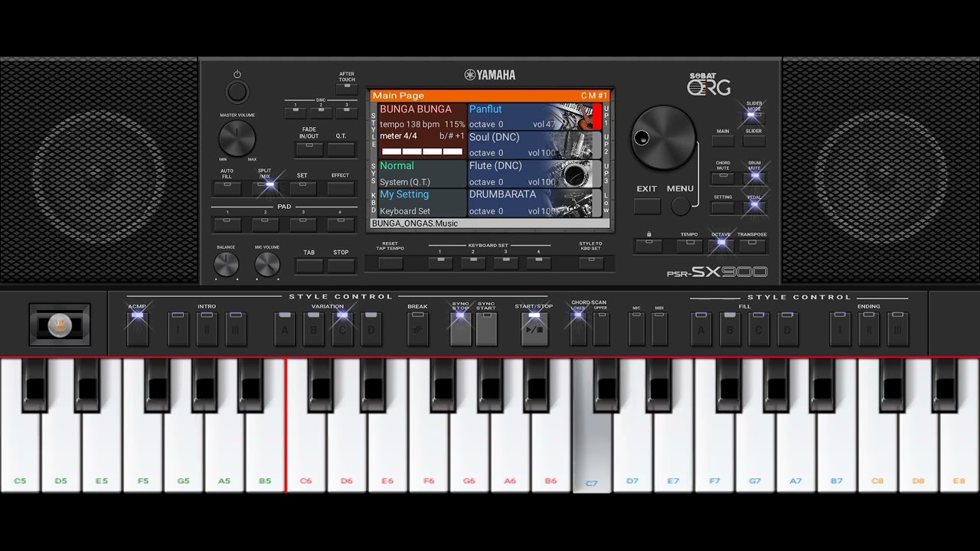This screenshot has width=980, height=551.
Task: Open the Flute (DNC) voice tile
Action: pos(535,174)
